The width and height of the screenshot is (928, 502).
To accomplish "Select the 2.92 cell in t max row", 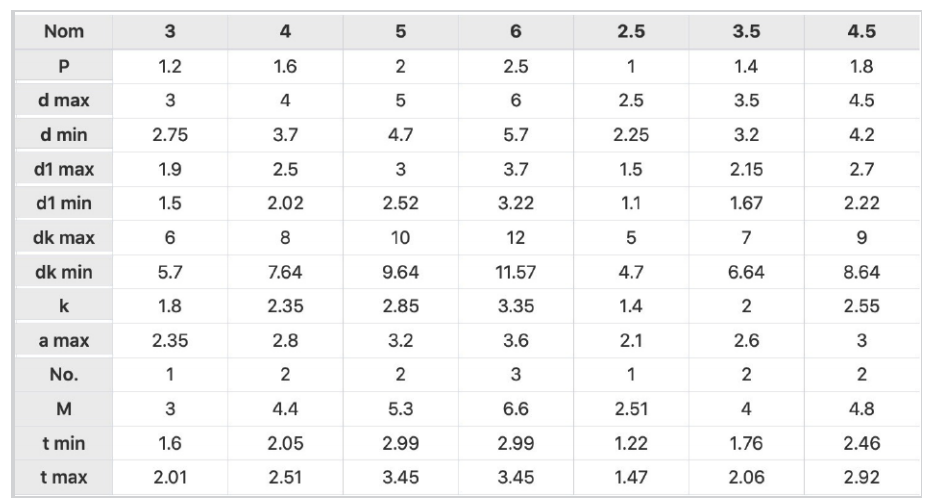I will coord(862,477).
